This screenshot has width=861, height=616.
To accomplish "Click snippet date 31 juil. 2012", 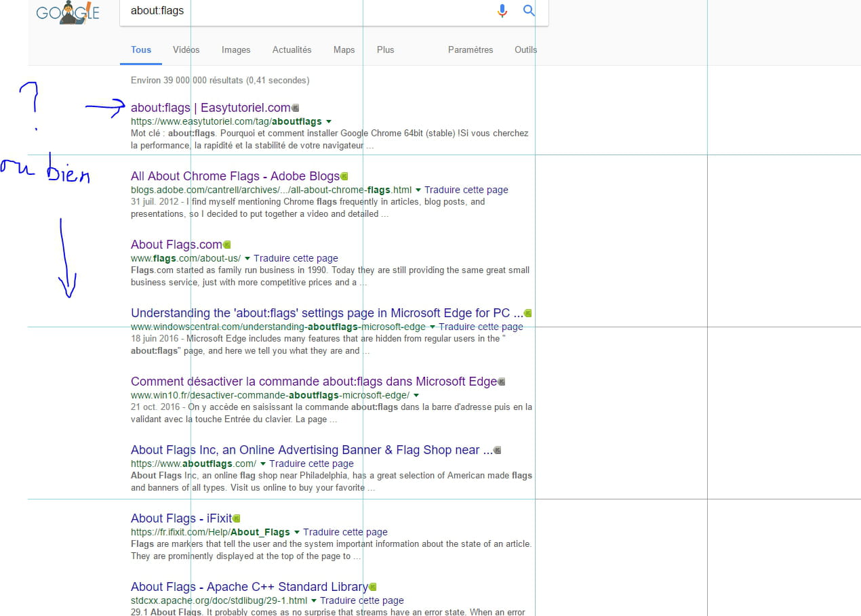I will point(155,202).
